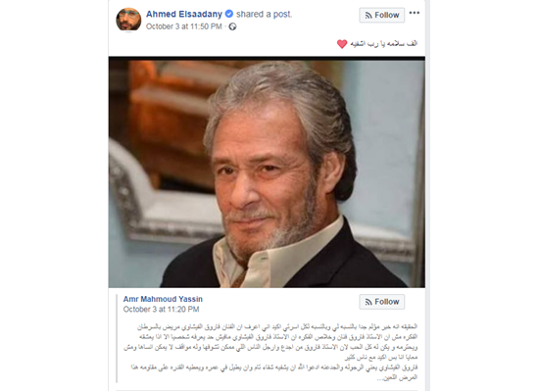Click the first paragraph of Amr's Arabic post
The image size is (539, 392).
coord(270,342)
